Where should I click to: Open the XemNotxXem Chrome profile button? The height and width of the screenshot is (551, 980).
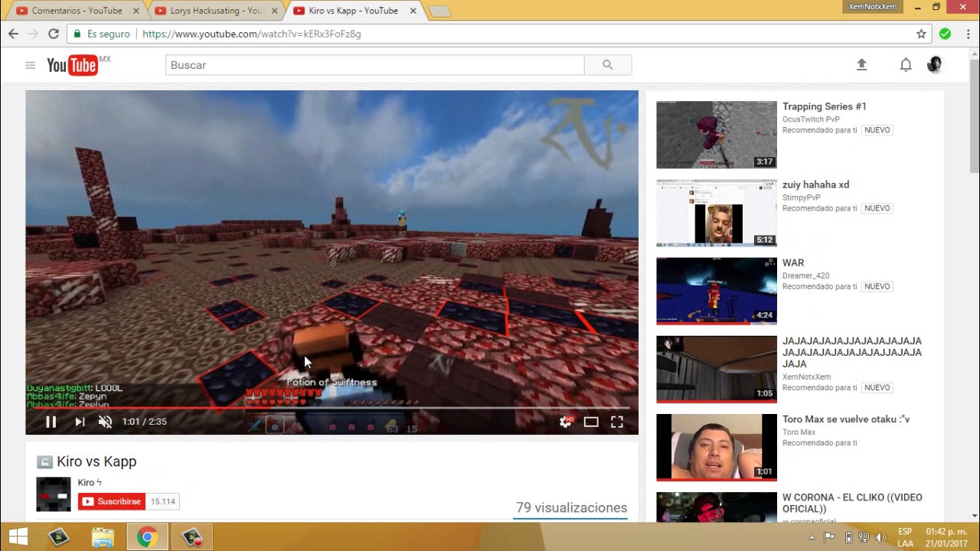click(x=873, y=7)
